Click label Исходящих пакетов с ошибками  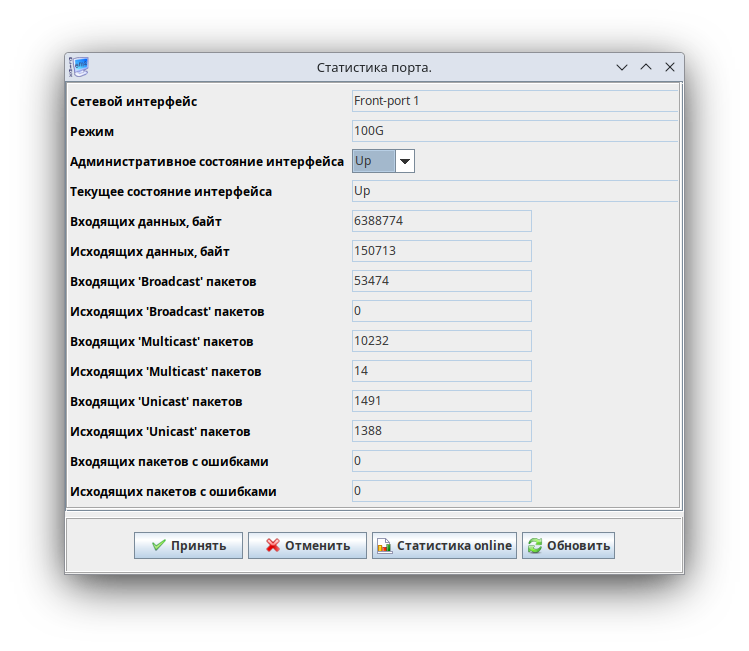(x=173, y=491)
